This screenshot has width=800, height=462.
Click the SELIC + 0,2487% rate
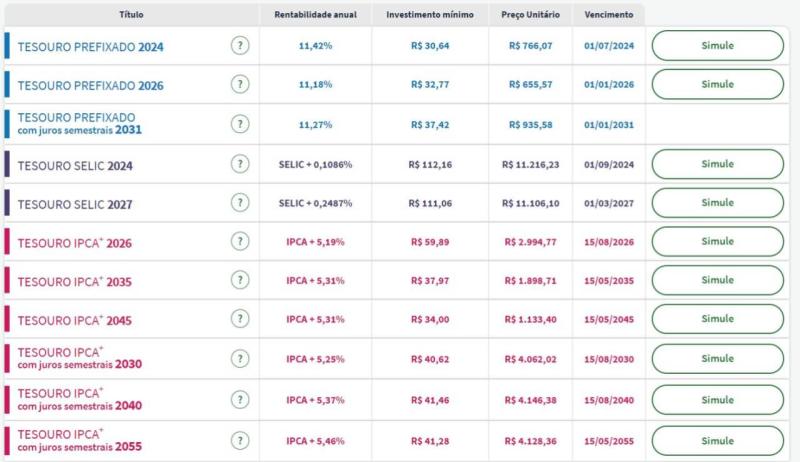315,203
